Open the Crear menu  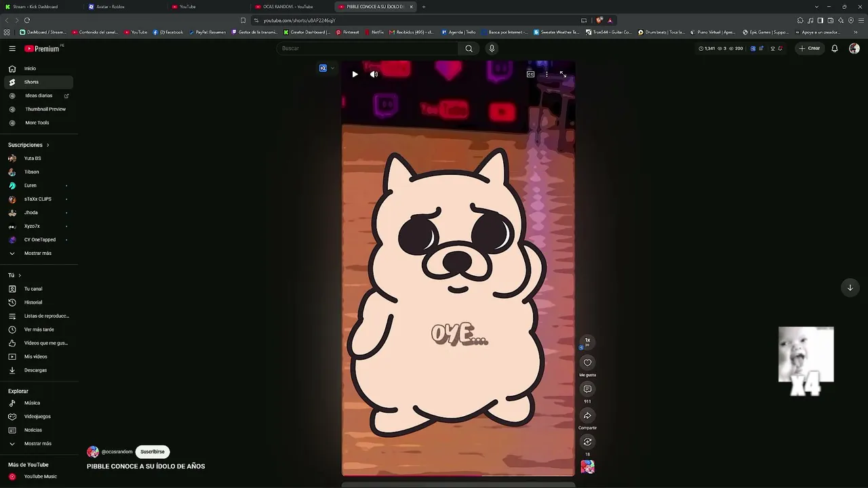click(810, 49)
